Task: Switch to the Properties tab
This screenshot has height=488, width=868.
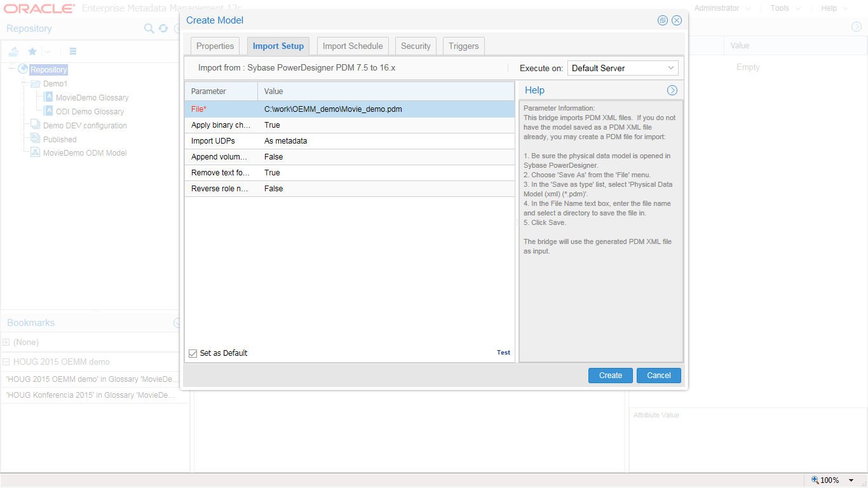Action: (215, 46)
